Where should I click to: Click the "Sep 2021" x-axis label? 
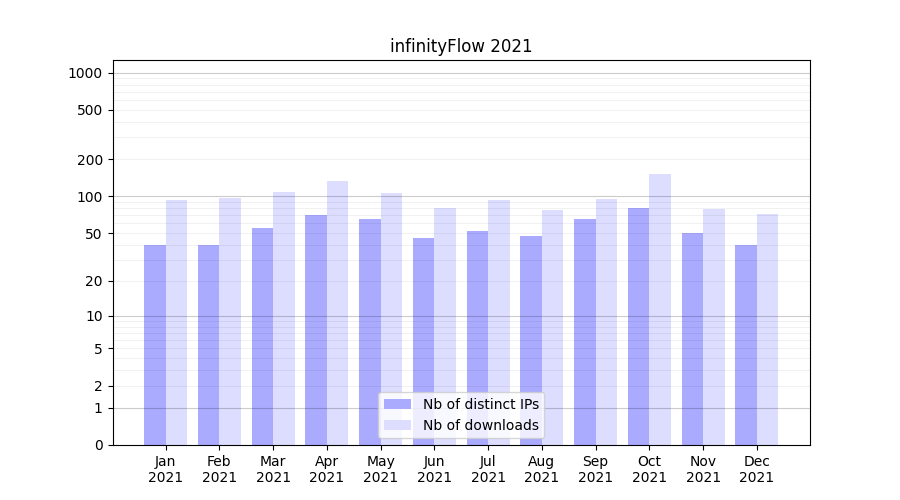click(595, 469)
